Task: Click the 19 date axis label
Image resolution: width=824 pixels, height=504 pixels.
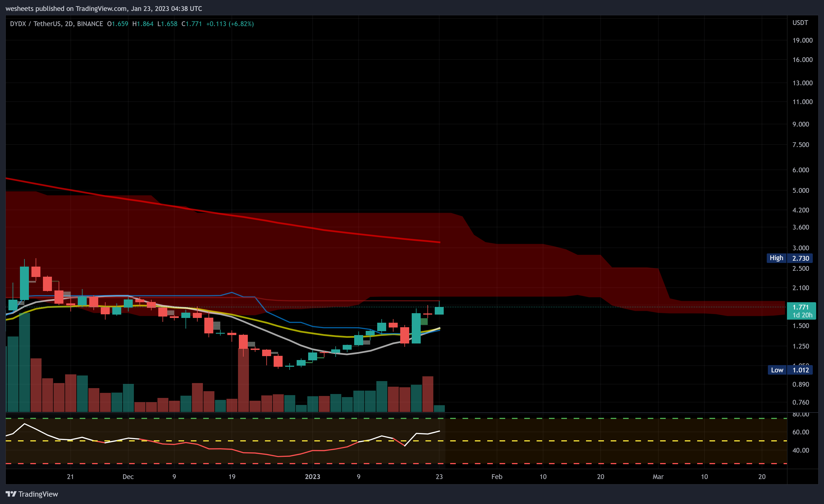Action: click(x=232, y=476)
